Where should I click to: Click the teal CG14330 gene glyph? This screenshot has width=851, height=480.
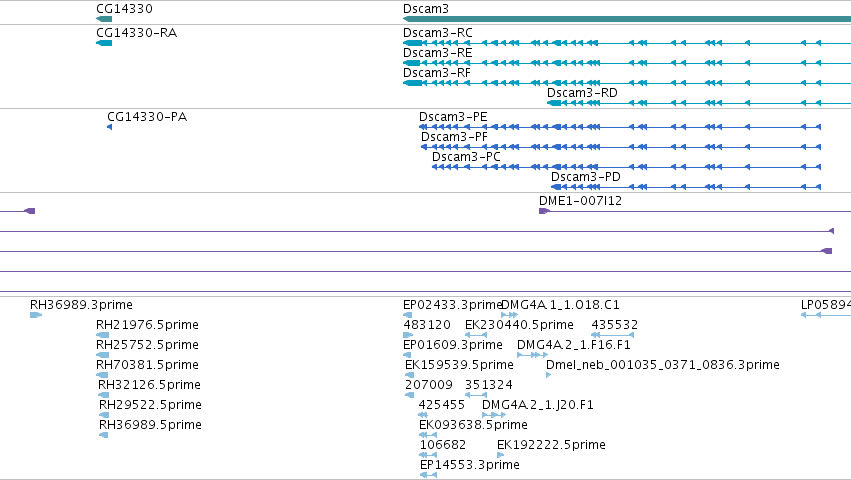pyautogui.click(x=104, y=19)
